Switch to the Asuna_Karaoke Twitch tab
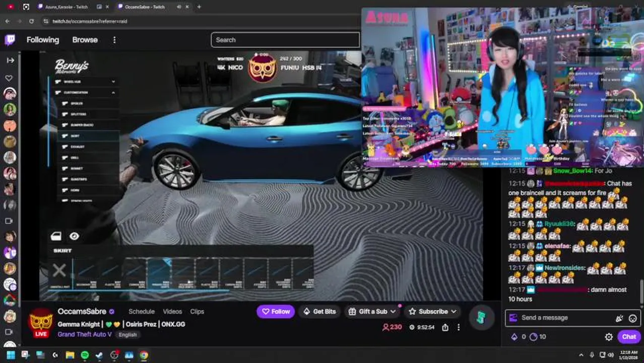This screenshot has height=363, width=644. pyautogui.click(x=66, y=7)
